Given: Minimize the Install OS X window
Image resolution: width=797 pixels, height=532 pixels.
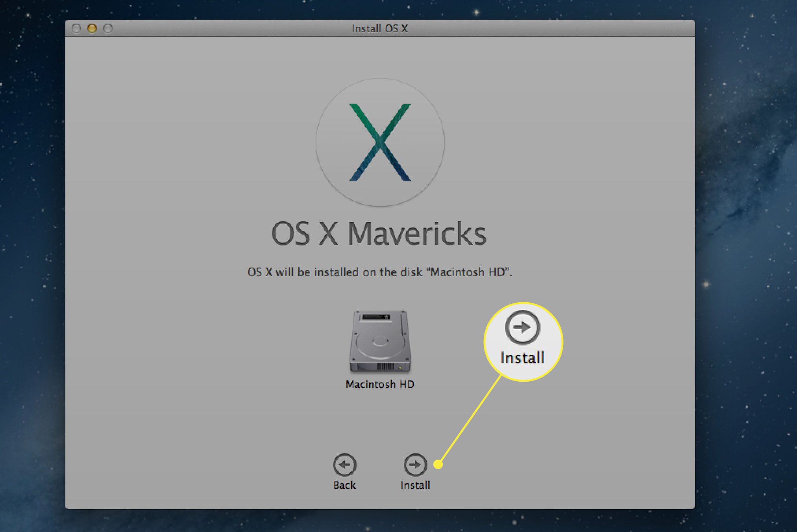Looking at the screenshot, I should tap(92, 28).
